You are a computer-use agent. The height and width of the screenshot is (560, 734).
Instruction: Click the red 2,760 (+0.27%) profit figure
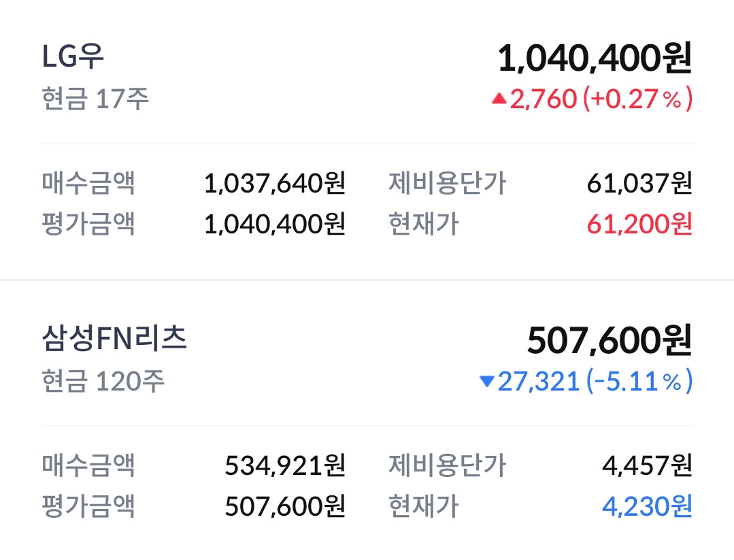point(601,100)
